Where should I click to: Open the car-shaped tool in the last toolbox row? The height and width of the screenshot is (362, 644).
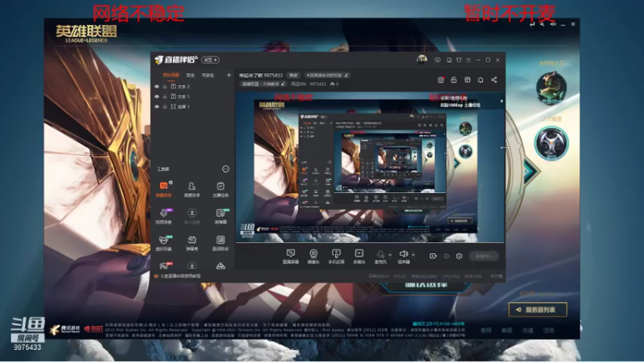coord(221,266)
